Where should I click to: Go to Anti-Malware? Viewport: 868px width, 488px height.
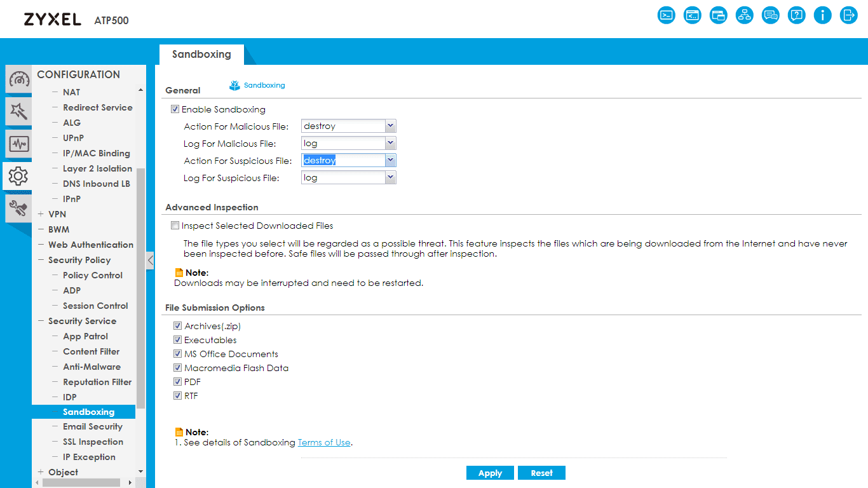click(x=92, y=367)
